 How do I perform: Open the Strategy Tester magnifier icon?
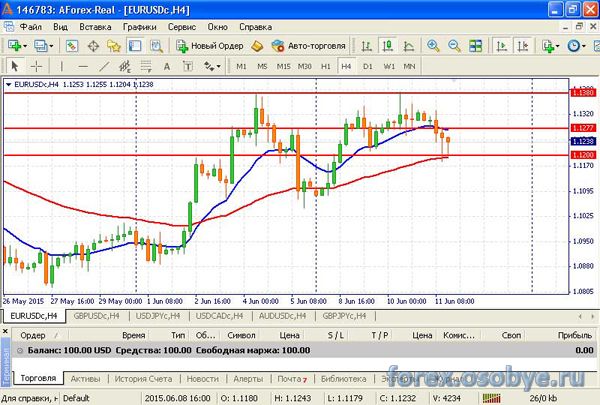coord(156,46)
